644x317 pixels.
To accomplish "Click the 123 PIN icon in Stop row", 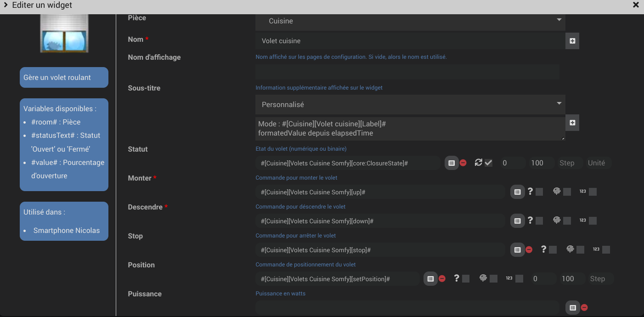I will [596, 249].
